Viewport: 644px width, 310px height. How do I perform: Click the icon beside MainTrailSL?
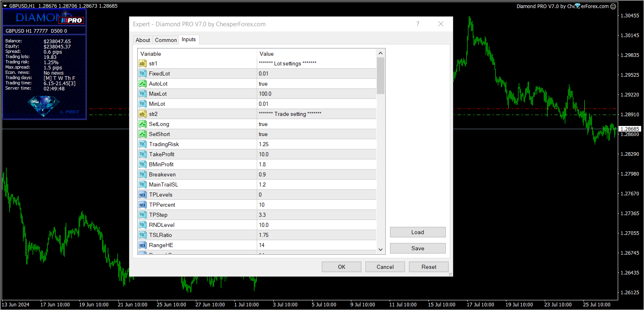point(143,184)
